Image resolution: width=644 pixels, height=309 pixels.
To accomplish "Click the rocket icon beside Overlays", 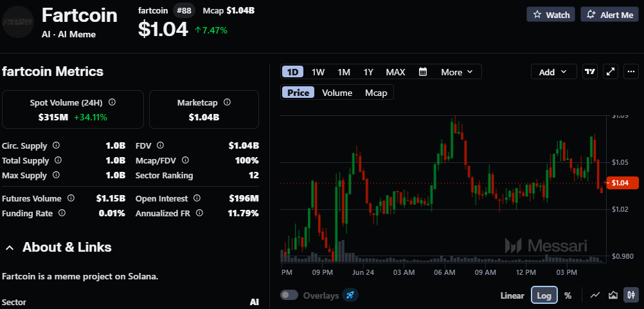I will click(350, 295).
